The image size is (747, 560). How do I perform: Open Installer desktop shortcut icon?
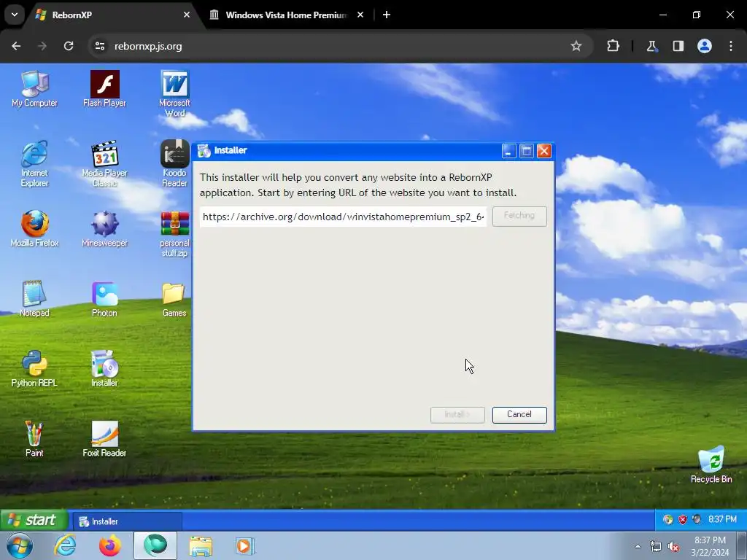[104, 369]
